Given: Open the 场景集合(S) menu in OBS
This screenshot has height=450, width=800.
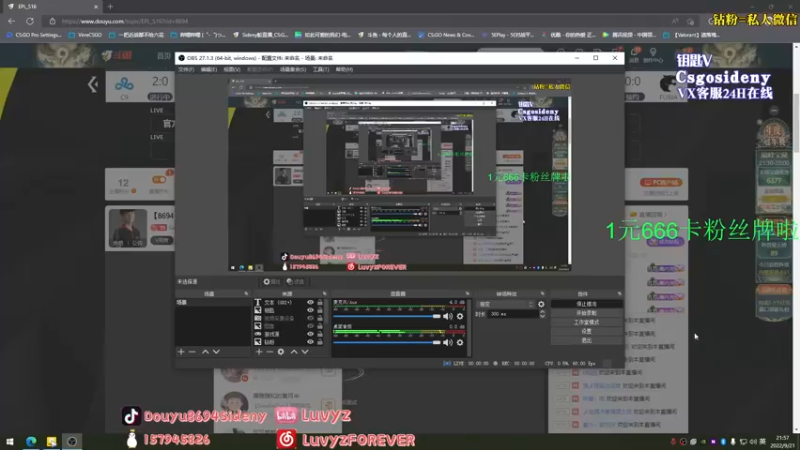Looking at the screenshot, I should tap(293, 69).
